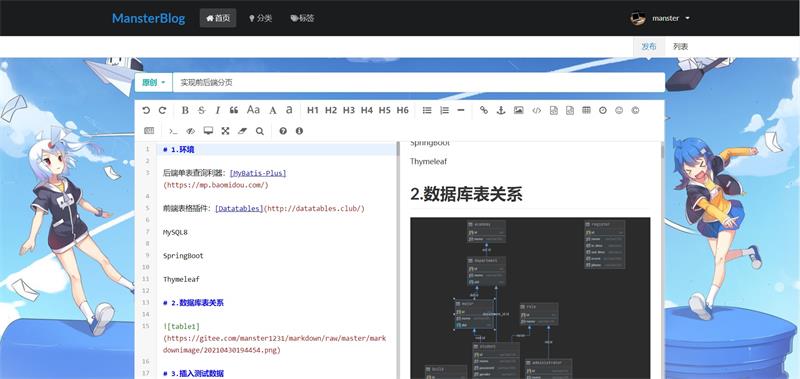Go to the 首页 home page
The image size is (800, 379).
tap(218, 18)
